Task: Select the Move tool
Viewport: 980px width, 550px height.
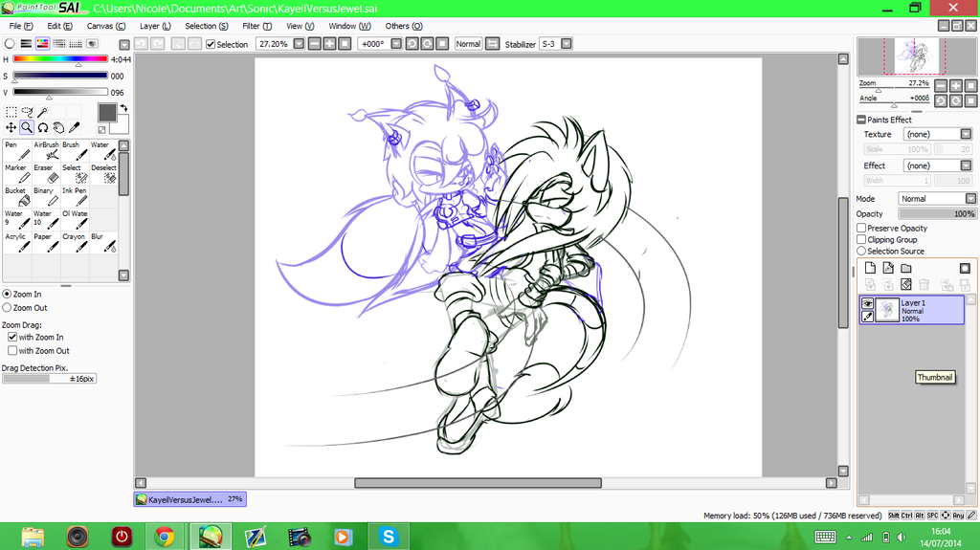Action: [x=11, y=127]
